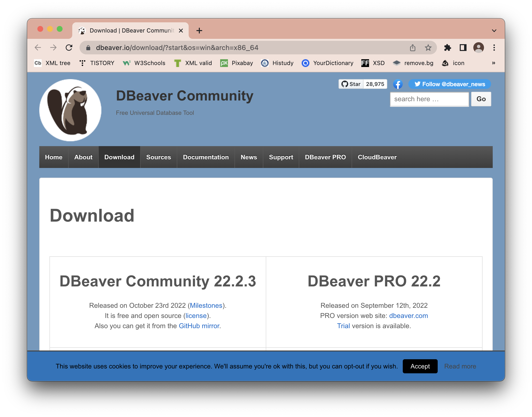Click the DBeaver Community site title
Image resolution: width=532 pixels, height=417 pixels.
pos(185,96)
